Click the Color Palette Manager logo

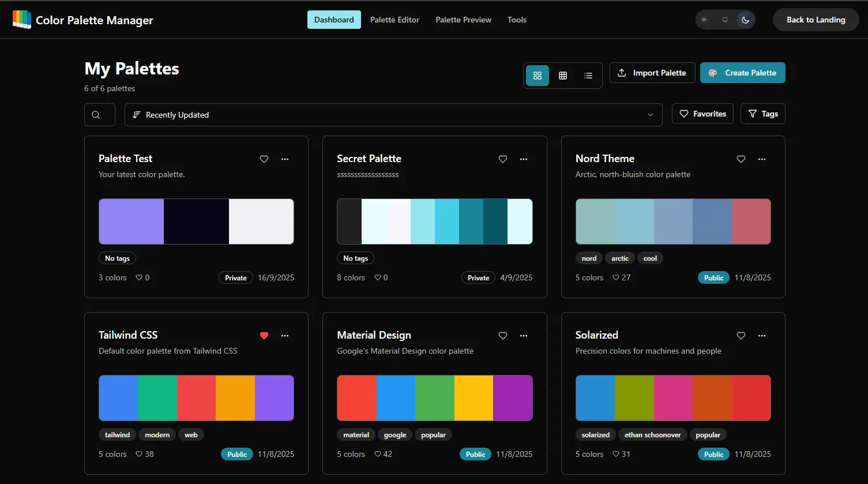[22, 20]
